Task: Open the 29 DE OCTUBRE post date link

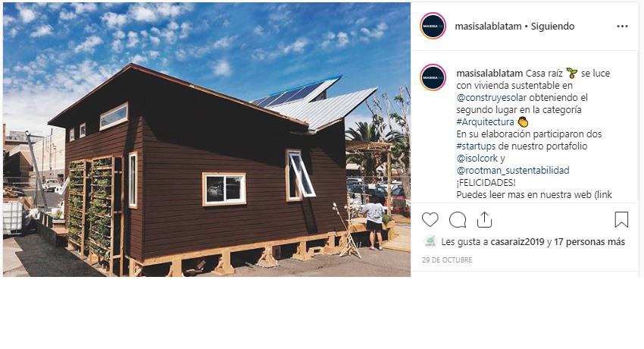Action: point(447,259)
